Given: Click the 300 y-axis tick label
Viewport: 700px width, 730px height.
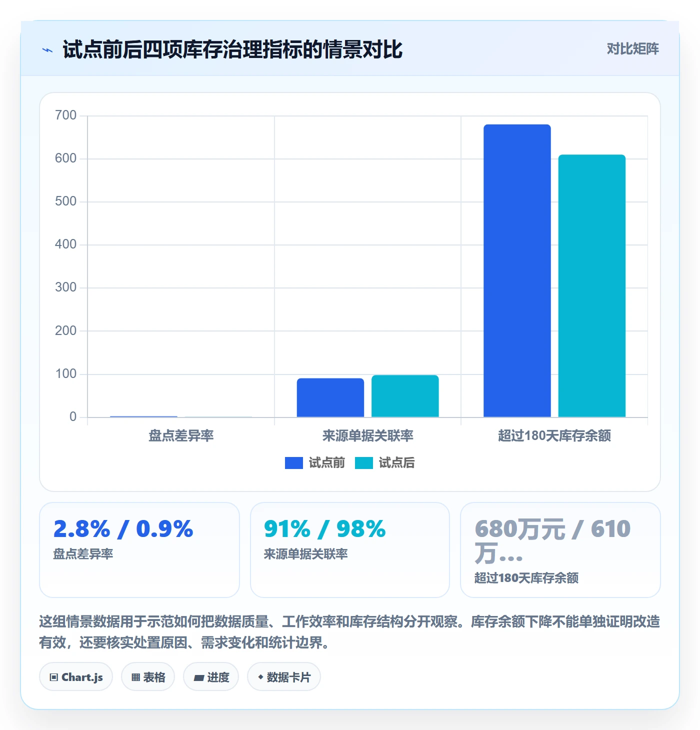Looking at the screenshot, I should tap(66, 287).
